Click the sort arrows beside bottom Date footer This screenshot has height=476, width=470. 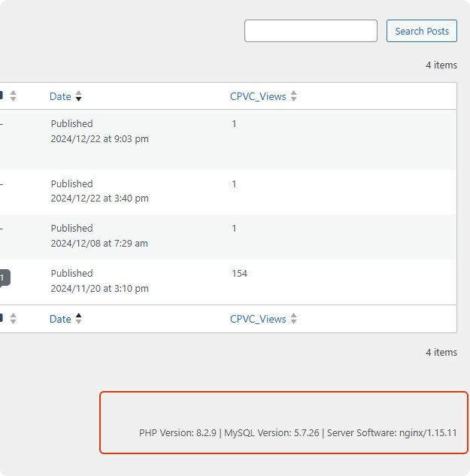pos(79,319)
